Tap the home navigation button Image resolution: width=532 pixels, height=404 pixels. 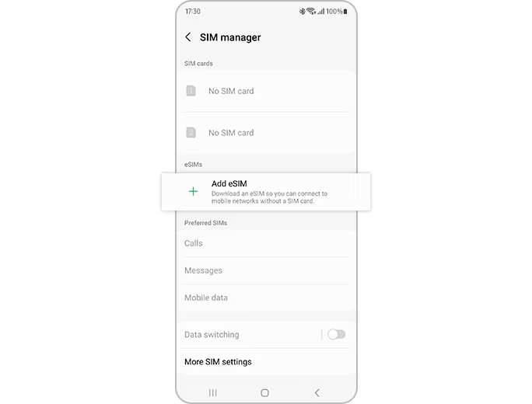[x=265, y=393]
